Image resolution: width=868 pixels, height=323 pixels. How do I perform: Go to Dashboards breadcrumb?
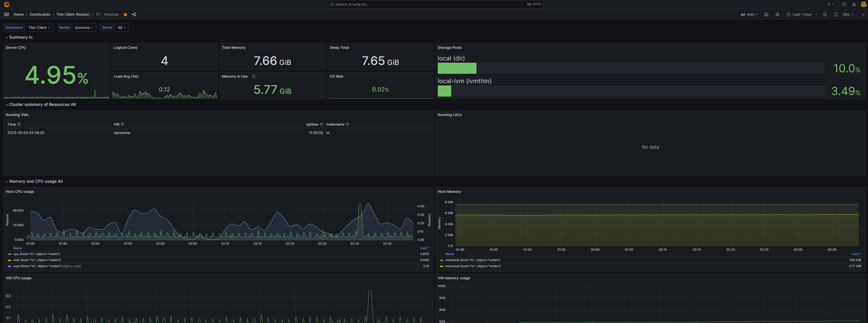click(40, 14)
